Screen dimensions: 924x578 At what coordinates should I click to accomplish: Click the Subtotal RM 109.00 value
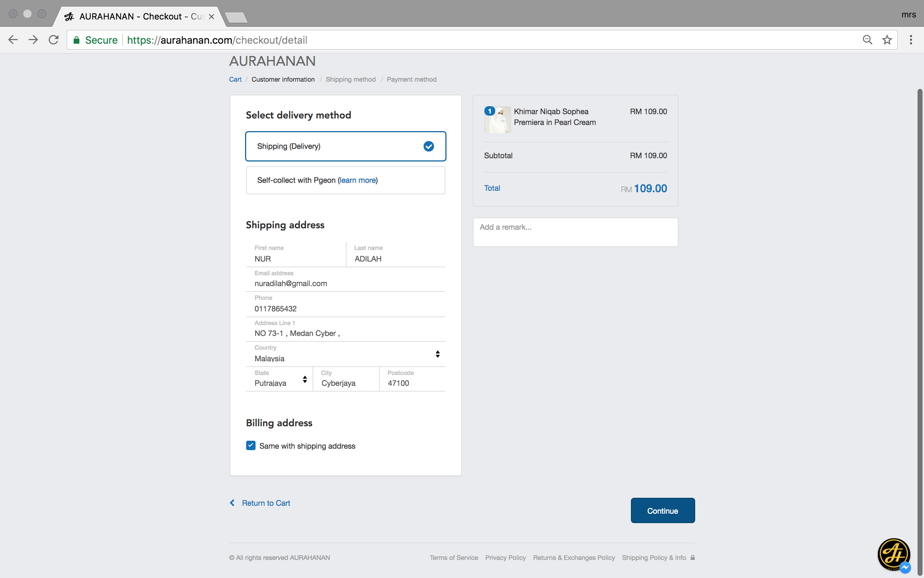coord(648,156)
